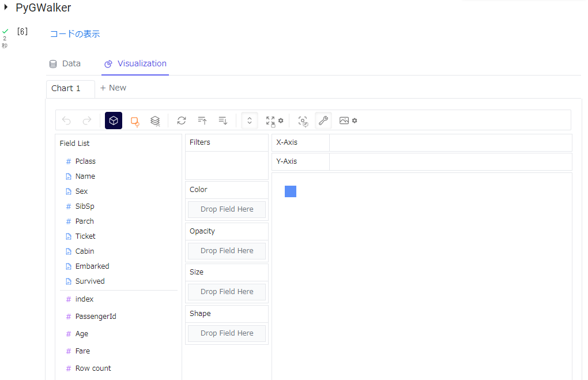Transpose axes using the circular arrows icon
588x380 pixels.
pyautogui.click(x=182, y=121)
